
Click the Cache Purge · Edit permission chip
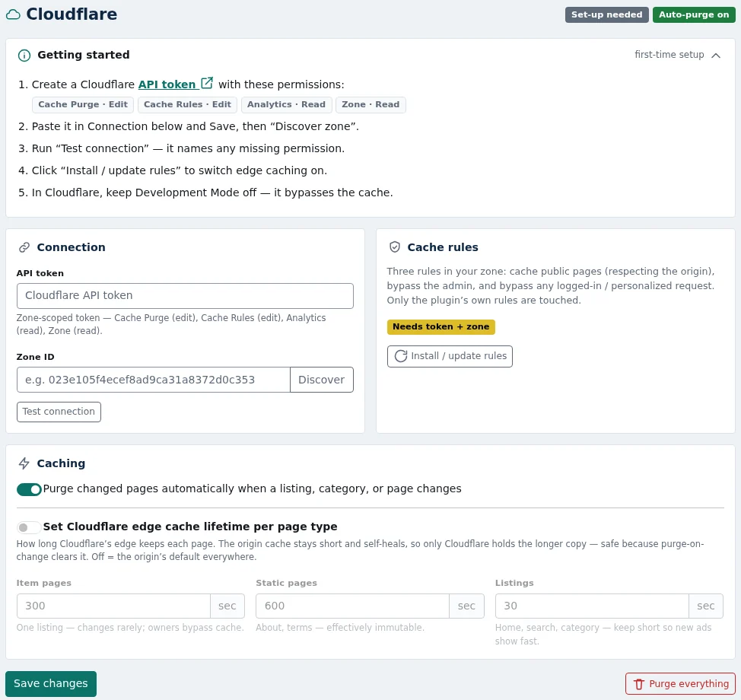[x=83, y=104]
